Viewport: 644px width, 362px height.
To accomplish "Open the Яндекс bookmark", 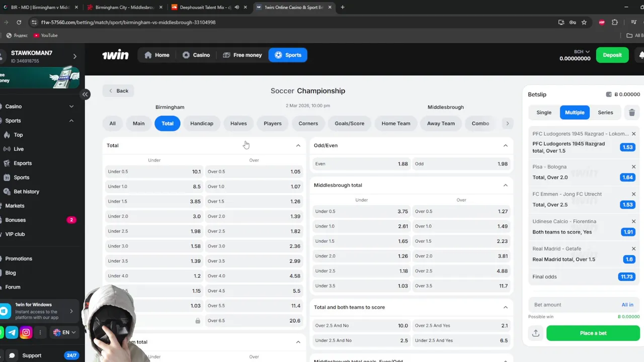I will (17, 35).
